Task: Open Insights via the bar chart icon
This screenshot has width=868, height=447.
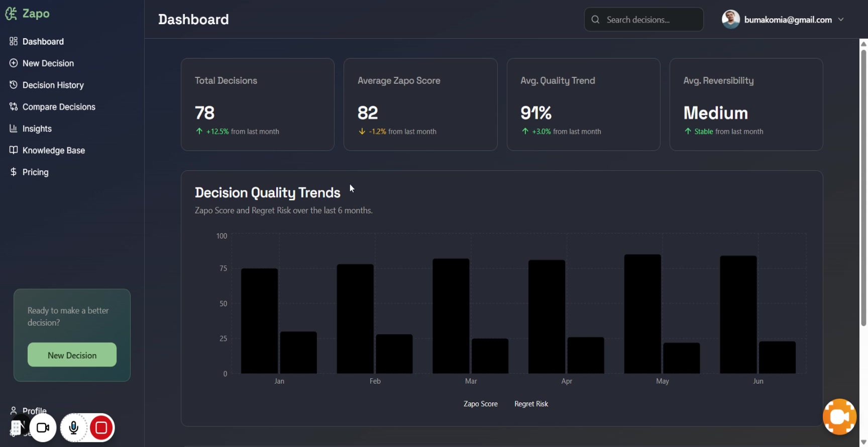Action: pyautogui.click(x=14, y=129)
